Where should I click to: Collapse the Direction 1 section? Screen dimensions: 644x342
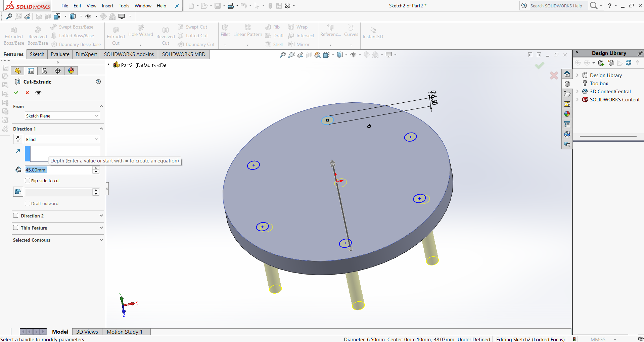tap(101, 129)
